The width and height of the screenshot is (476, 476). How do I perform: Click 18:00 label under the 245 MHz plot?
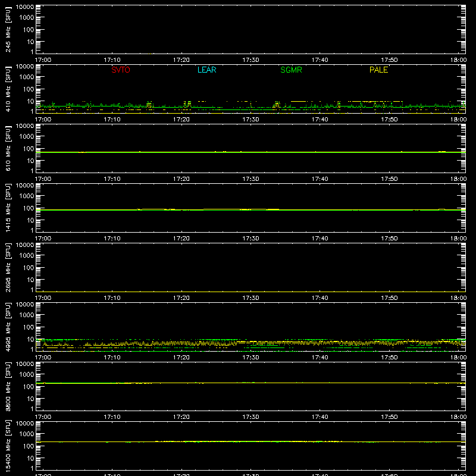pos(458,60)
